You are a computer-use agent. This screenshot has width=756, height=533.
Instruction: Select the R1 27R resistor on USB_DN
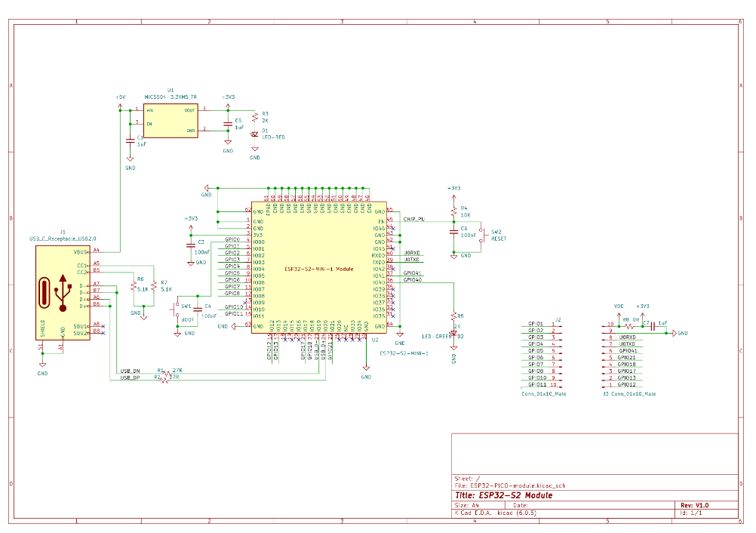(x=167, y=373)
